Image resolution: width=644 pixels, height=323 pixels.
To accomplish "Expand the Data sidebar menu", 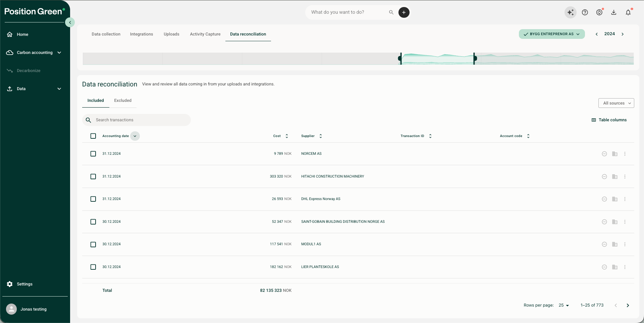I will point(34,89).
